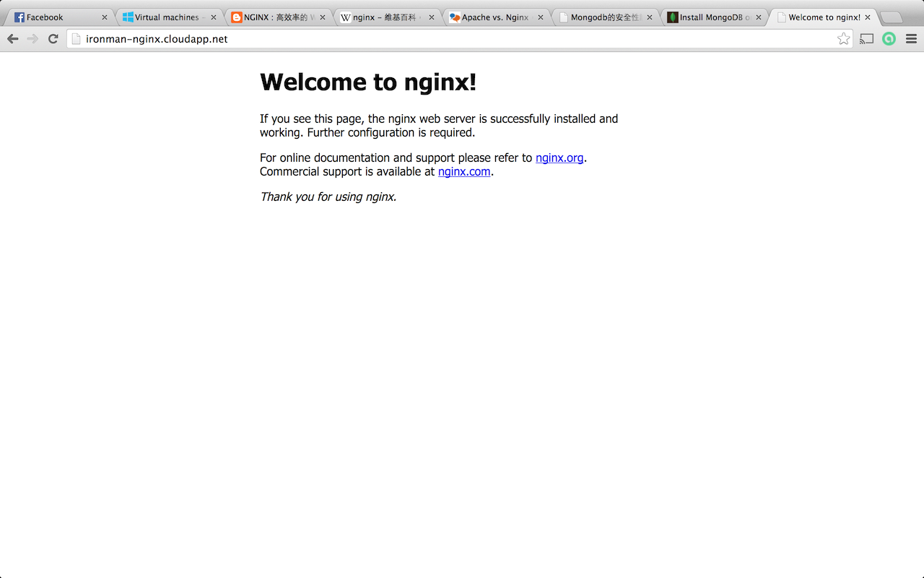Follow the nginx.org link
The height and width of the screenshot is (578, 924).
[559, 158]
